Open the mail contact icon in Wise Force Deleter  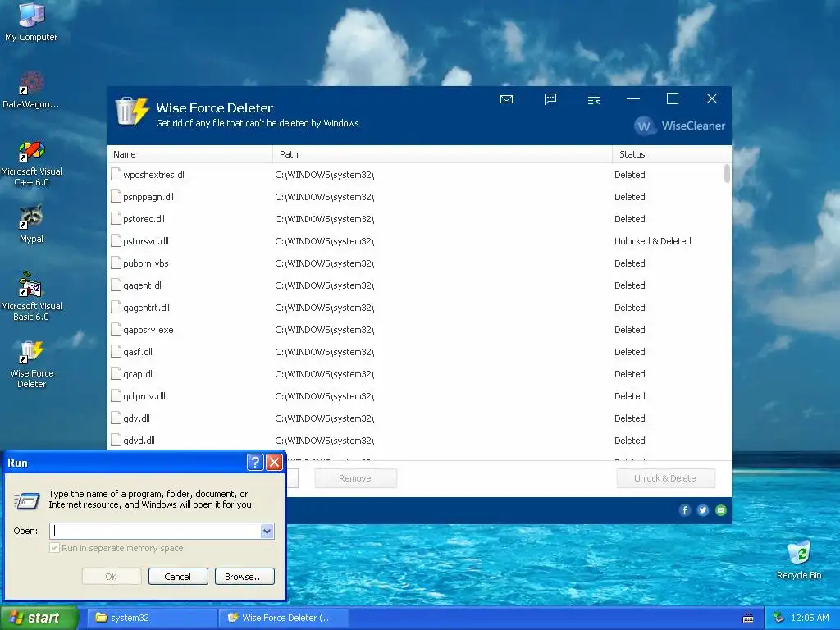pyautogui.click(x=506, y=99)
